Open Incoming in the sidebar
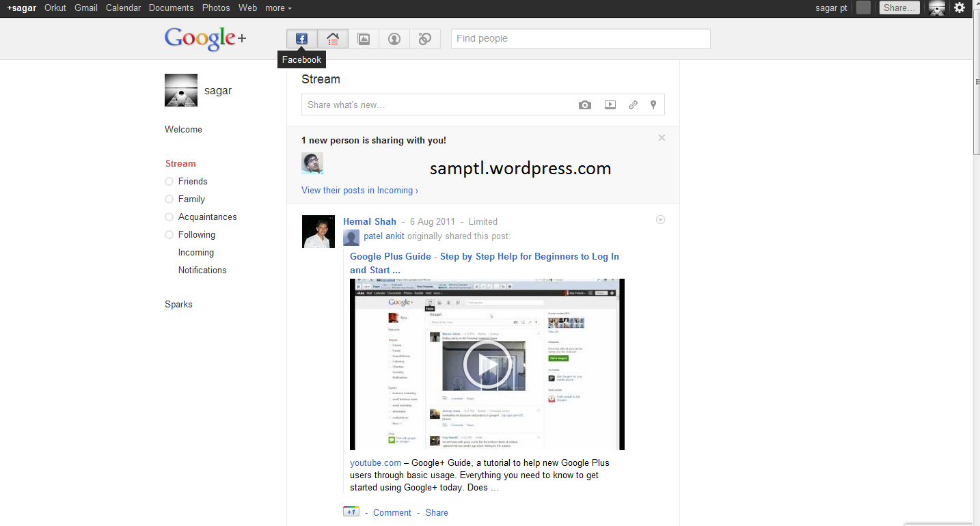 pos(196,252)
